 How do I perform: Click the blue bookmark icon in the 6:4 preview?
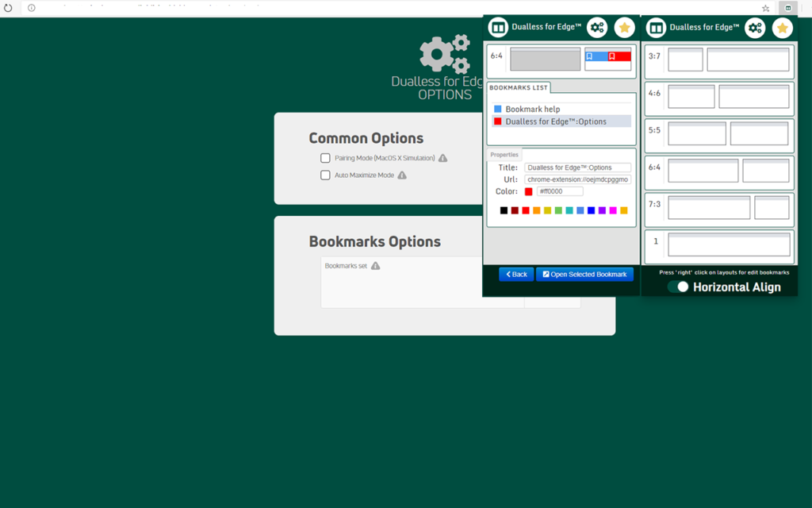click(x=589, y=56)
